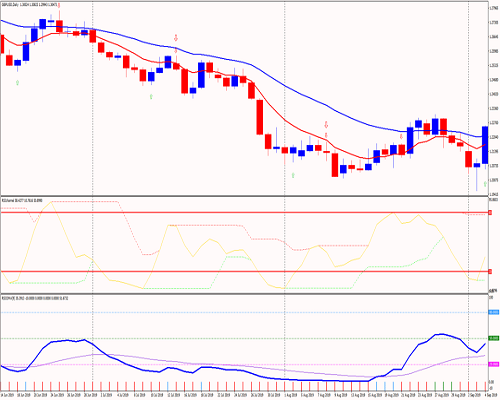Click the lone red arrow left of late-August rally
The image size is (500, 400).
coord(401,137)
